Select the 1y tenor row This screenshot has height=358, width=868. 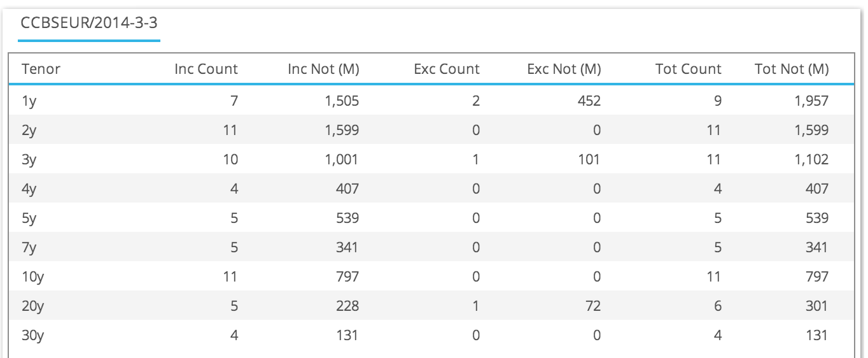click(431, 101)
